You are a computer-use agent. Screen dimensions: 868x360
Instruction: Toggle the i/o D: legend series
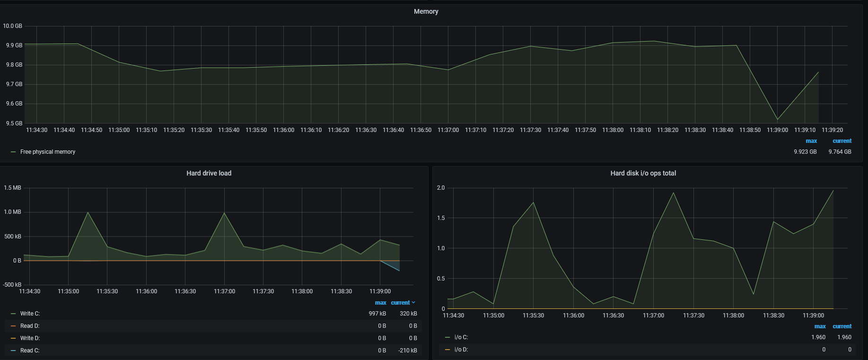(x=461, y=350)
